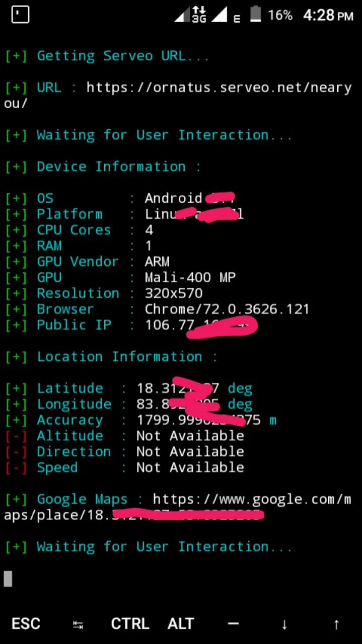362x644 pixels.
Task: Tap the Tab key icon with two arrows
Action: [x=78, y=625]
